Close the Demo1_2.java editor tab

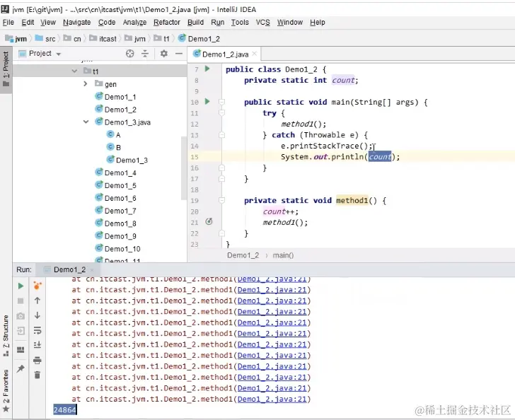click(x=254, y=54)
